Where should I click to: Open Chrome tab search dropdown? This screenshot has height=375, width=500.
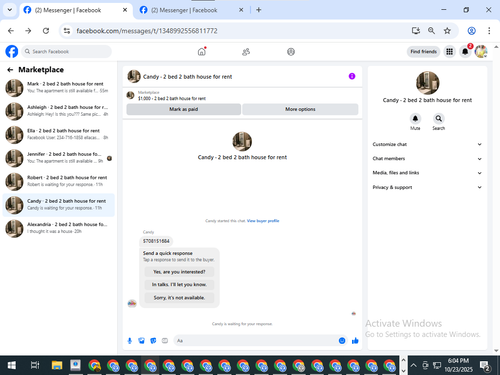coord(10,10)
